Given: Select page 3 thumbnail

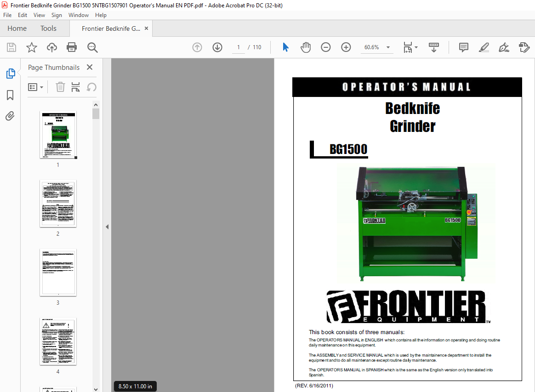Looking at the screenshot, I should click(58, 272).
